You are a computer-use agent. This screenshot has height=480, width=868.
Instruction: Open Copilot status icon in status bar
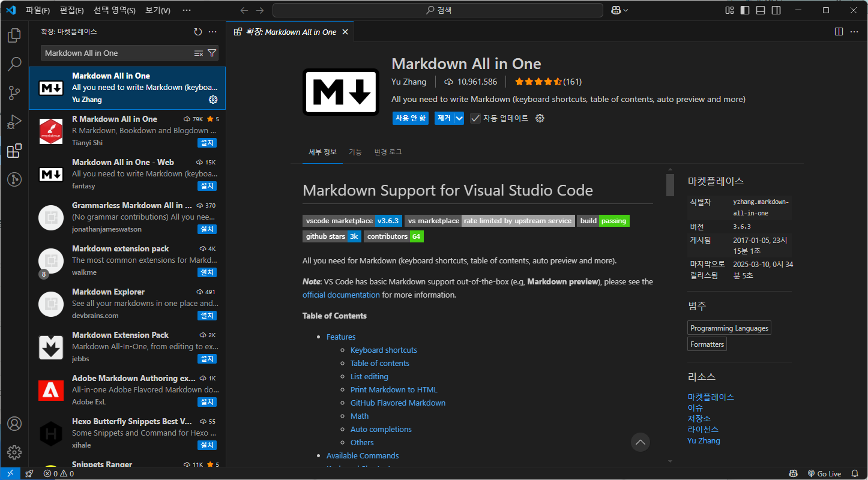tap(793, 473)
